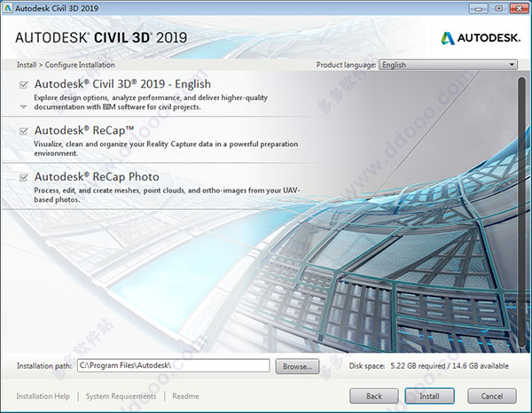Viewport: 532px width, 413px height.
Task: Click the Autodesk Civil 3D 2019 product title
Action: (122, 84)
